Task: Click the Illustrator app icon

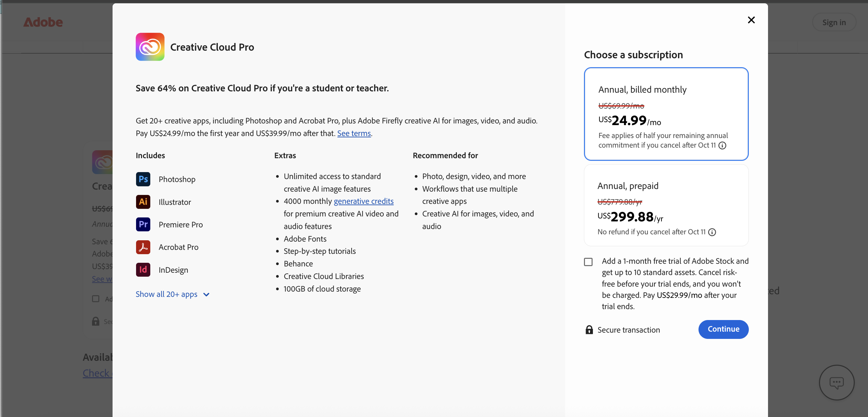Action: (x=143, y=202)
